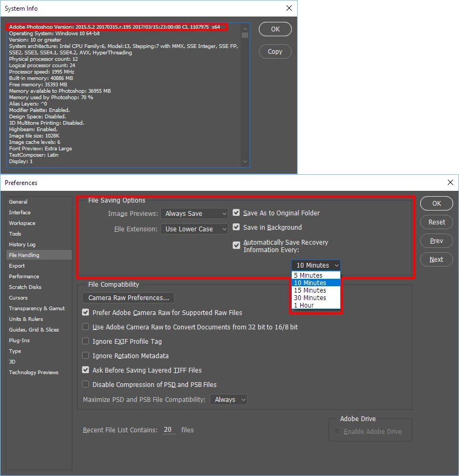
Task: Choose 30 Minutes from the dropdown list
Action: [x=316, y=298]
